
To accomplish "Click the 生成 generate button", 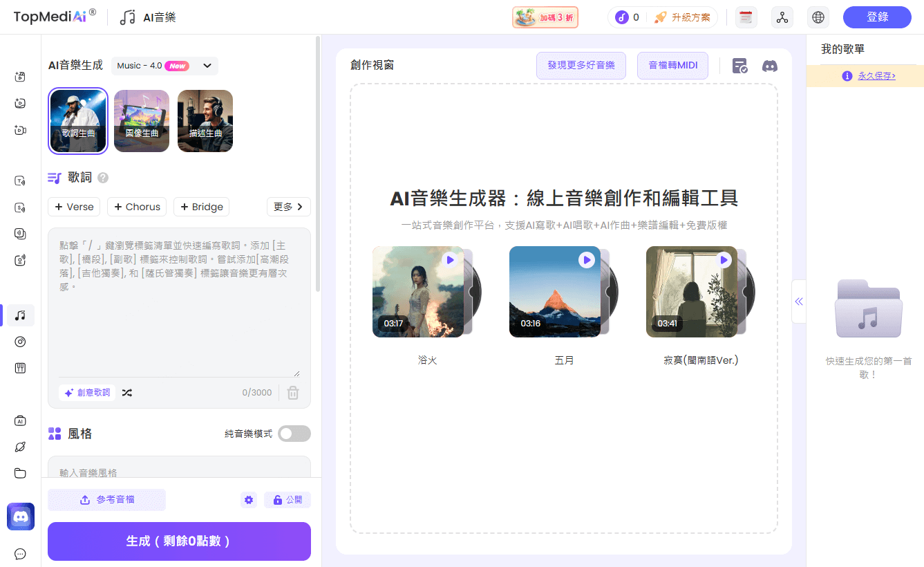I will 179,541.
